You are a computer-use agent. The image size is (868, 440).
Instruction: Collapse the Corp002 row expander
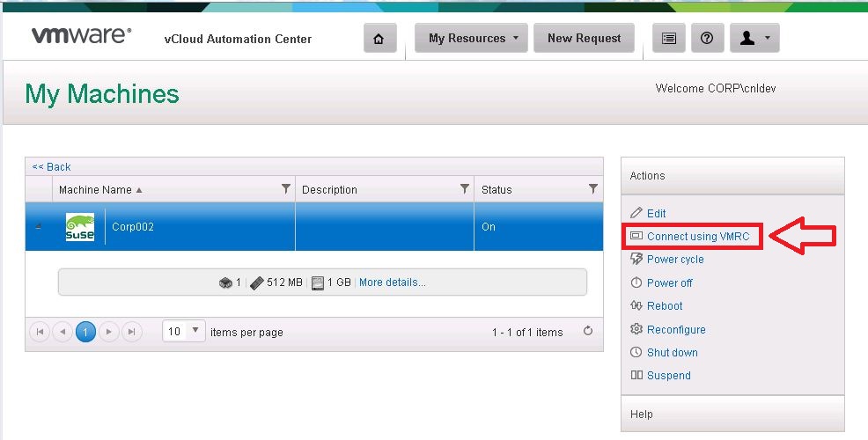click(x=38, y=226)
